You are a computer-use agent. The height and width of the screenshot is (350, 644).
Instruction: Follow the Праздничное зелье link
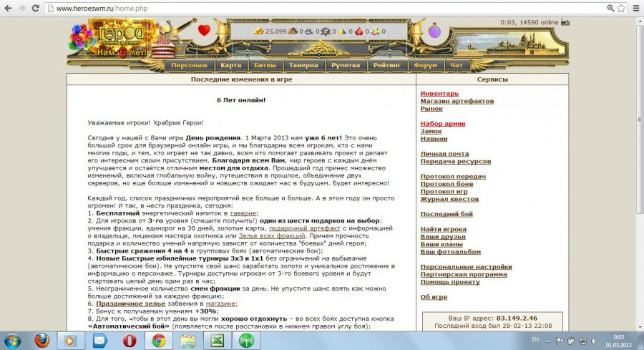pyautogui.click(x=131, y=303)
